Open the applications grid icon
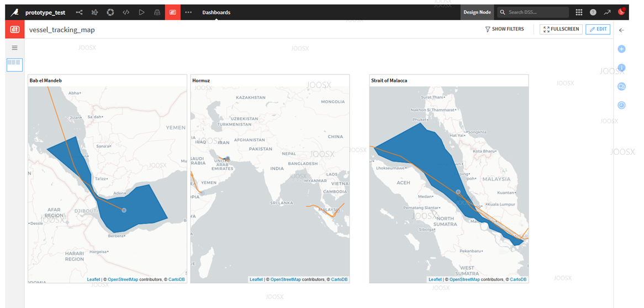 (579, 12)
